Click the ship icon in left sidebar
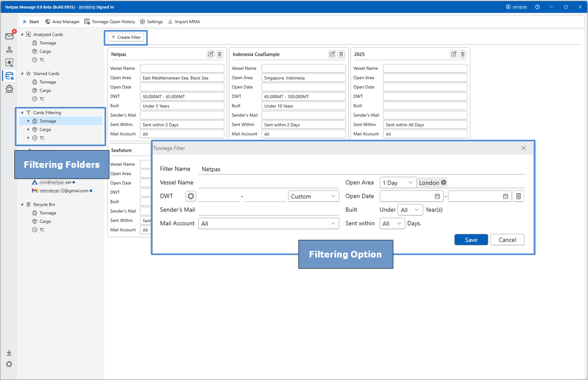Screen dimensions: 588x380 tap(9, 89)
